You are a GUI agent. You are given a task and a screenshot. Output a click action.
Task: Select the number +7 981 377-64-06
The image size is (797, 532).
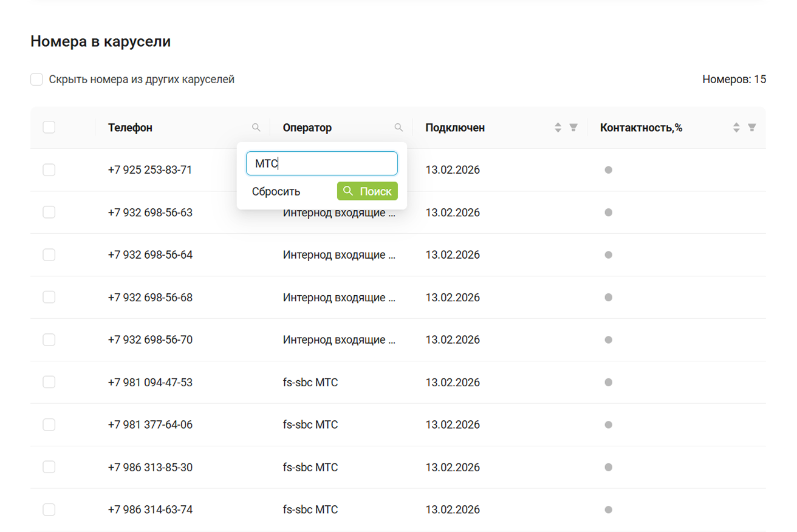(x=150, y=425)
